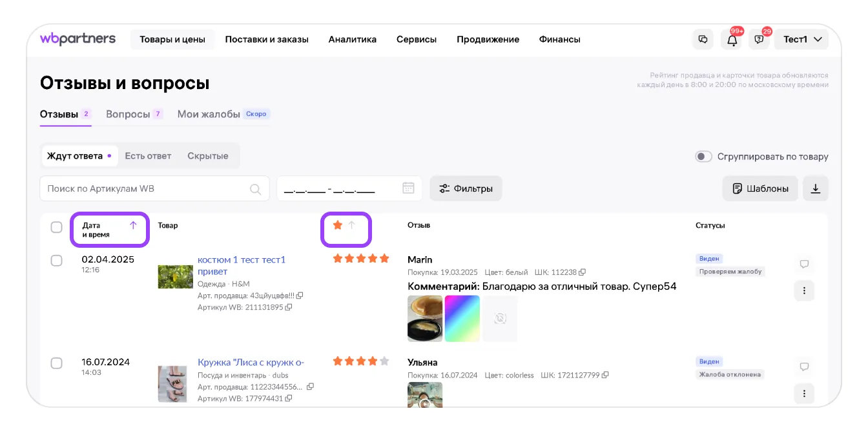This screenshot has height=431, width=868.
Task: Open notifications bell with 99+ badge
Action: pyautogui.click(x=732, y=39)
